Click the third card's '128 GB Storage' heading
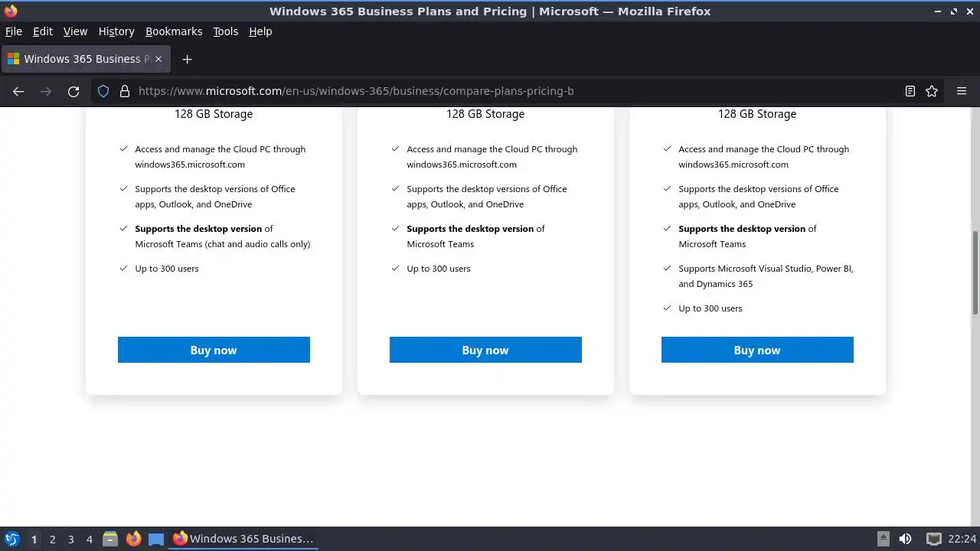This screenshot has width=980, height=551. (x=757, y=114)
